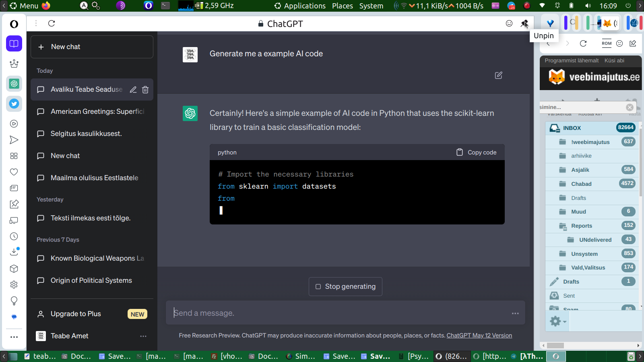Switch to the teab… taskbar window
The image size is (644, 362).
pos(40,356)
